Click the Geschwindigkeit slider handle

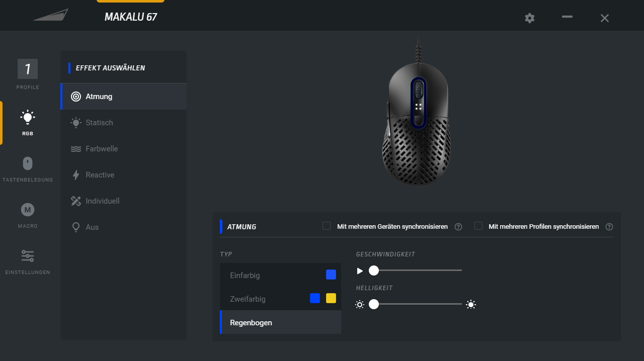point(373,270)
